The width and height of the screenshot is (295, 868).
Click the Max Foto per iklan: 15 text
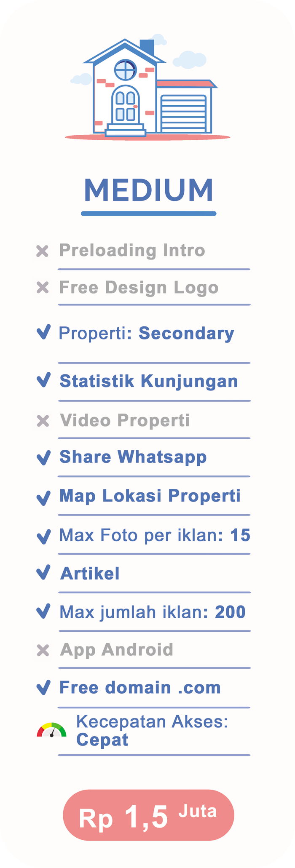click(x=155, y=536)
